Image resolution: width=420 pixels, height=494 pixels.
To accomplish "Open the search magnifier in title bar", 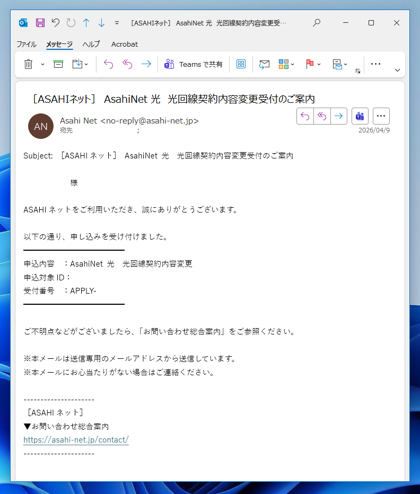I will coord(317,23).
